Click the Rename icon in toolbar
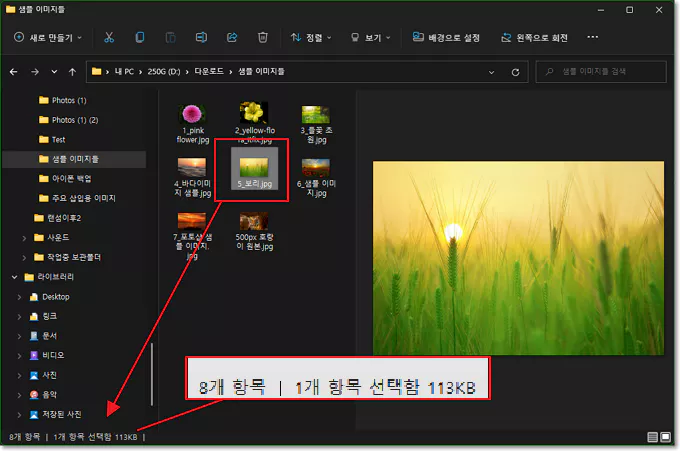680x451 pixels. coord(201,38)
